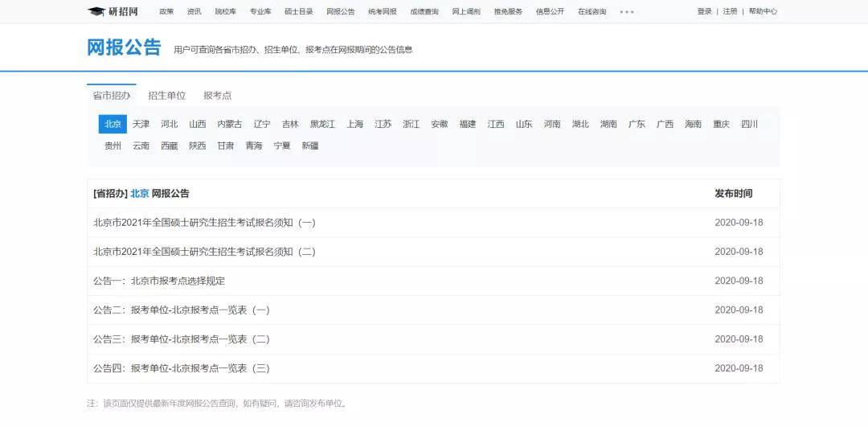Select the 省市招办 tab
The image size is (868, 427).
click(111, 95)
